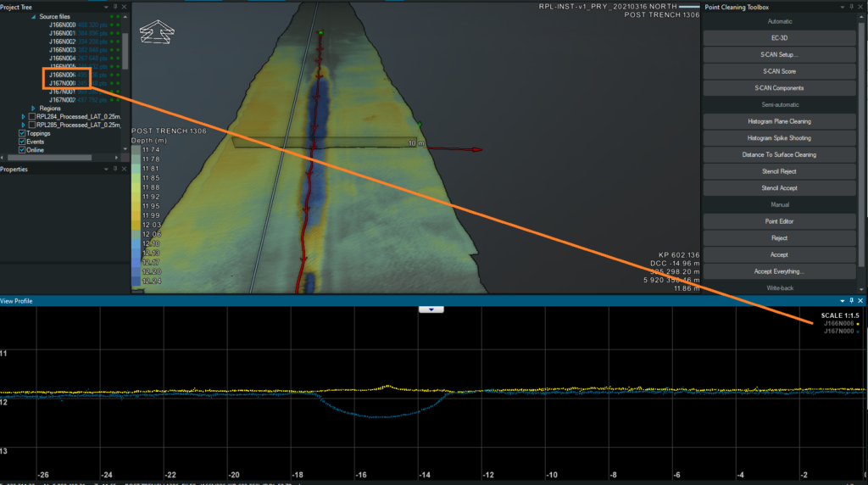Click the 3D north arrow compass icon
The image size is (868, 485).
click(x=157, y=32)
